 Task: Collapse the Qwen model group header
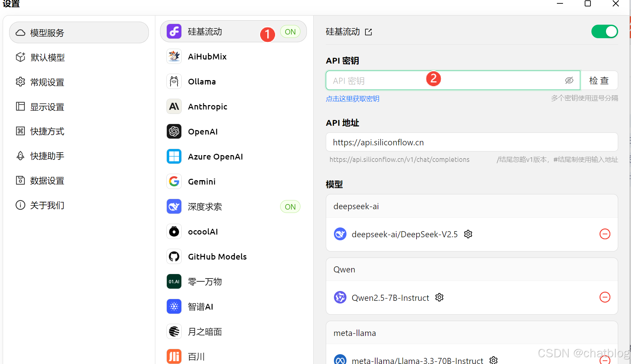[472, 269]
